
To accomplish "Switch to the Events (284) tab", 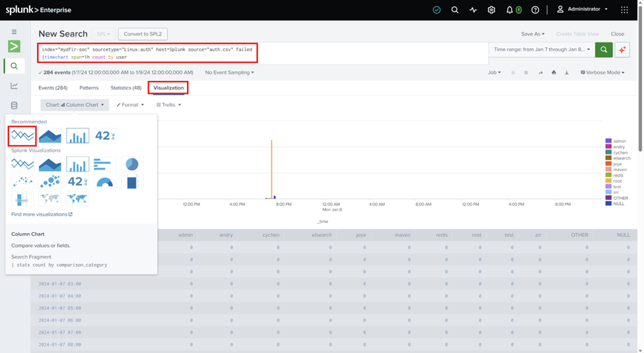I will click(53, 88).
